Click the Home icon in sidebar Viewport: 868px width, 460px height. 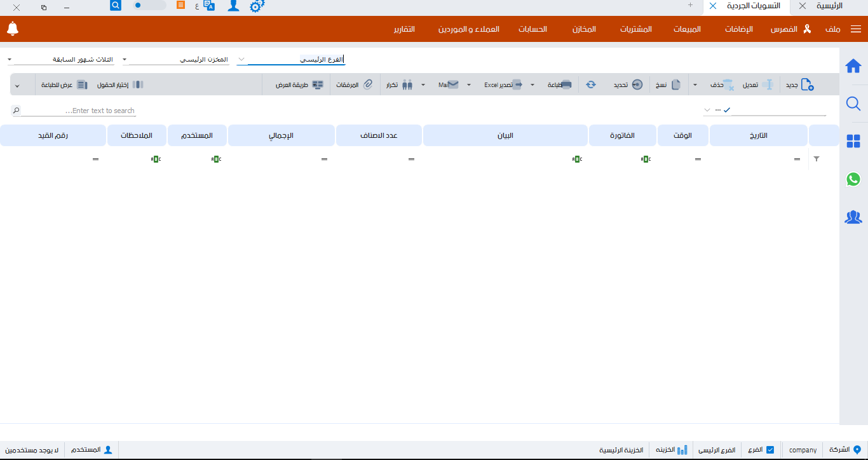[853, 65]
